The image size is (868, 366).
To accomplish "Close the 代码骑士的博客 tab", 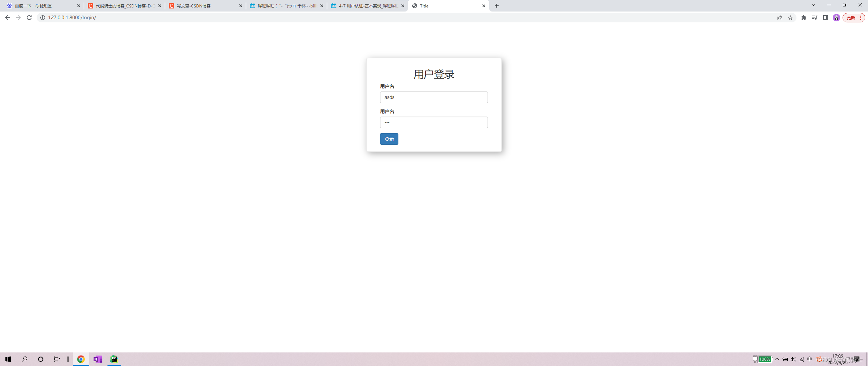I will click(160, 6).
